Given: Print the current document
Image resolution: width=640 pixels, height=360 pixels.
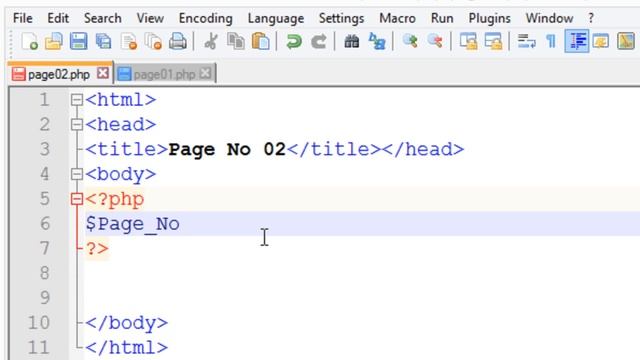Looking at the screenshot, I should [x=178, y=42].
